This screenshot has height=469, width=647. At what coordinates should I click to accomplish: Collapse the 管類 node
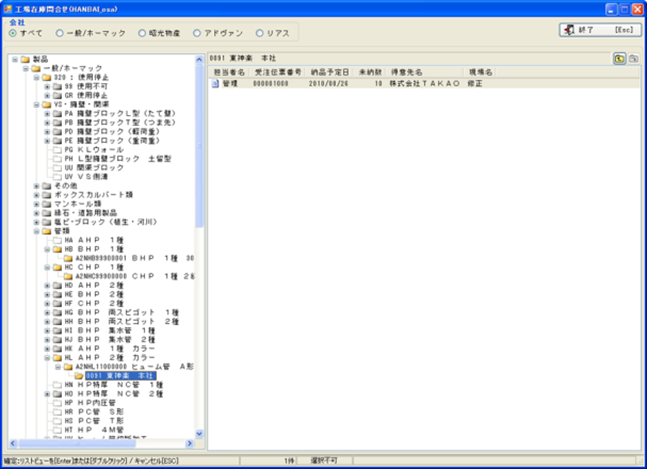click(36, 231)
